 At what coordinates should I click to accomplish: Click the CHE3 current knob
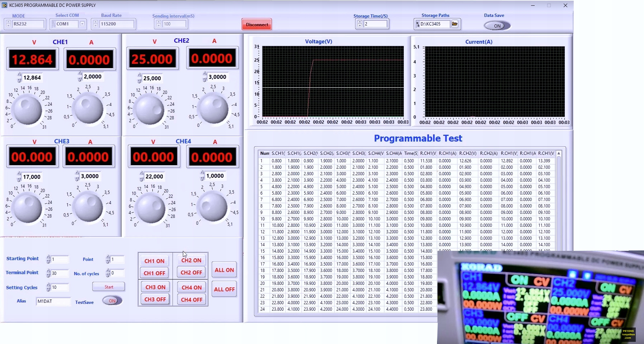(x=88, y=206)
